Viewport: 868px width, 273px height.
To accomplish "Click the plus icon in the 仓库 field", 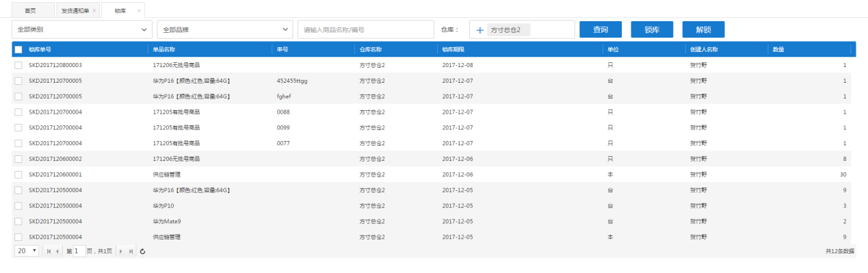I will 479,30.
